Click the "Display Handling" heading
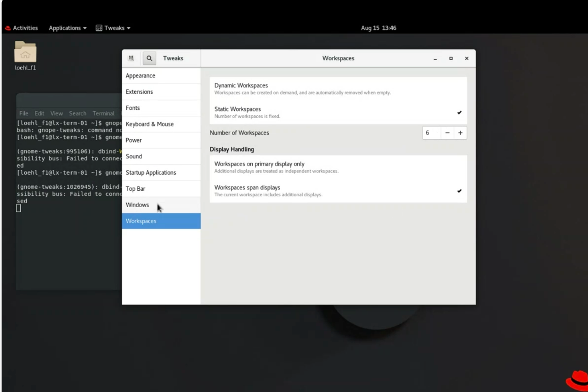 232,149
